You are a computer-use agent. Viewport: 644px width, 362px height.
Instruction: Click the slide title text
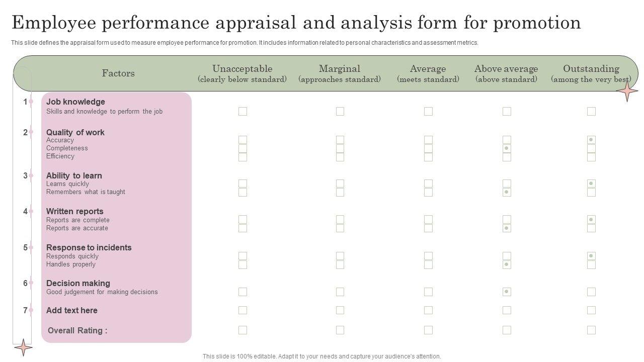click(x=296, y=23)
